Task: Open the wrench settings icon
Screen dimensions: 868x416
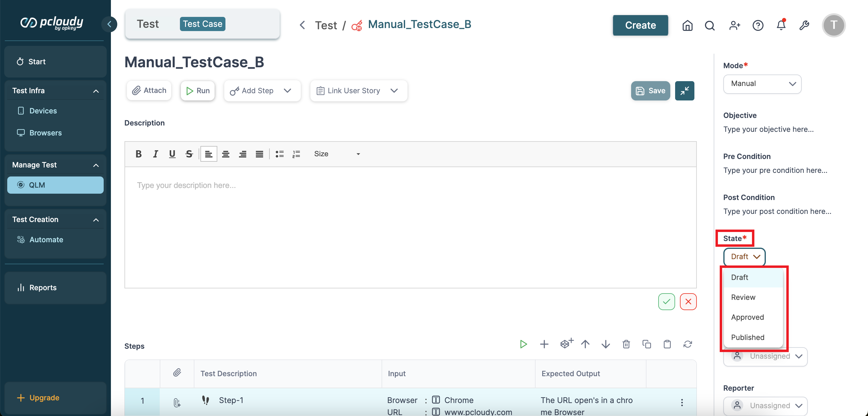Action: tap(804, 25)
